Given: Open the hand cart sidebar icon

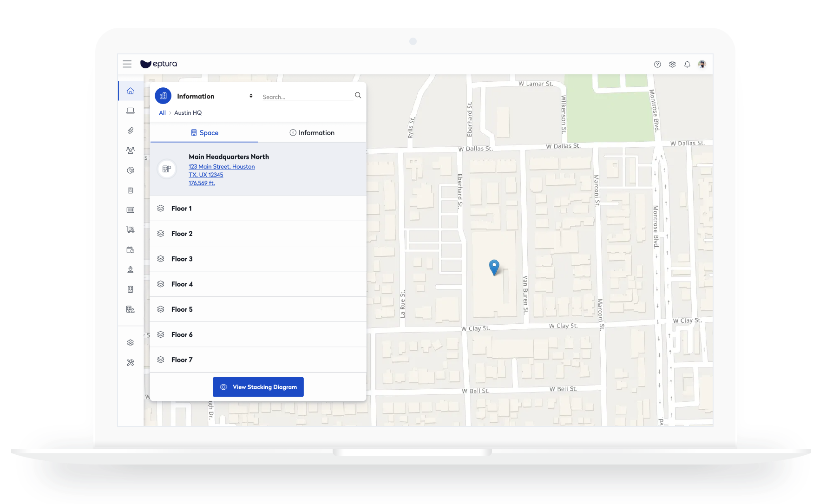Looking at the screenshot, I should (x=131, y=230).
